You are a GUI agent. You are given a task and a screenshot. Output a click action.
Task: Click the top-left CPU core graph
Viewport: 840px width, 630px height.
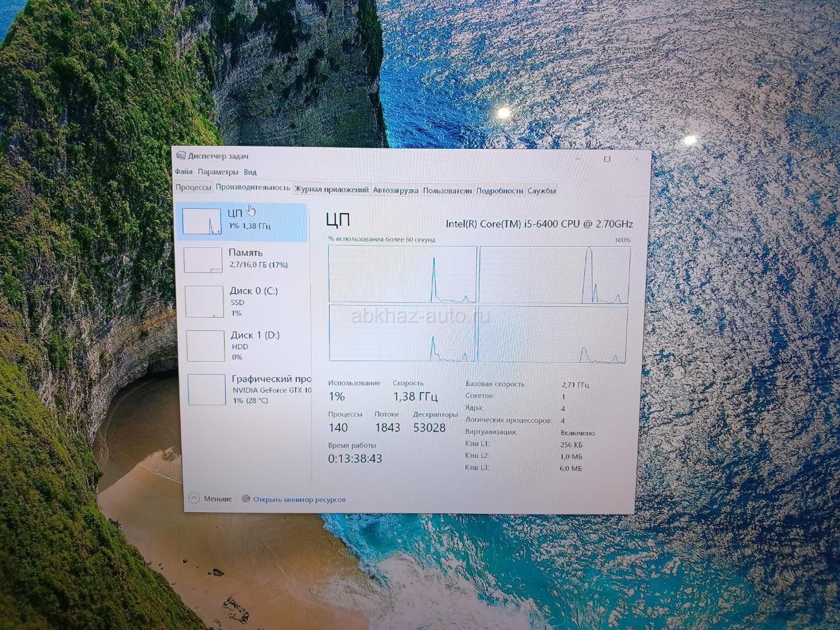click(402, 274)
